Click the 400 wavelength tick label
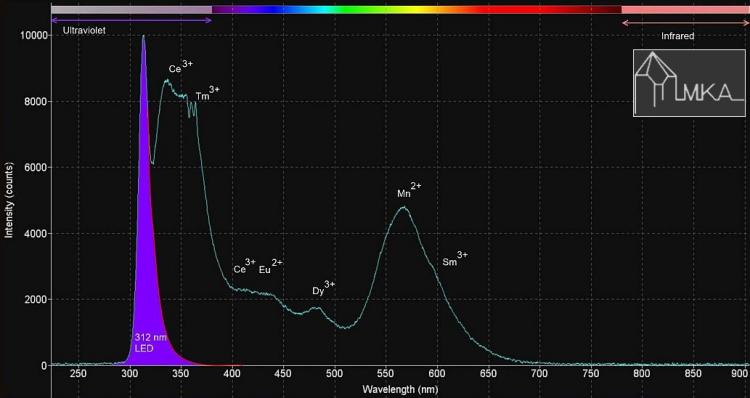The image size is (750, 398). 232,374
